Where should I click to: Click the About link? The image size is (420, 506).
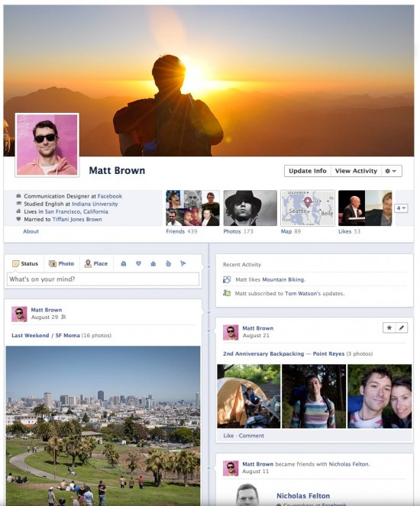(31, 231)
